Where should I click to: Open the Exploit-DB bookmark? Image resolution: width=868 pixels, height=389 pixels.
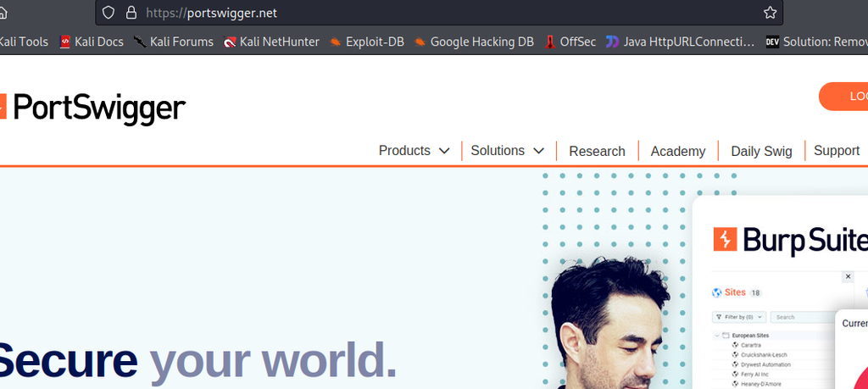point(366,42)
